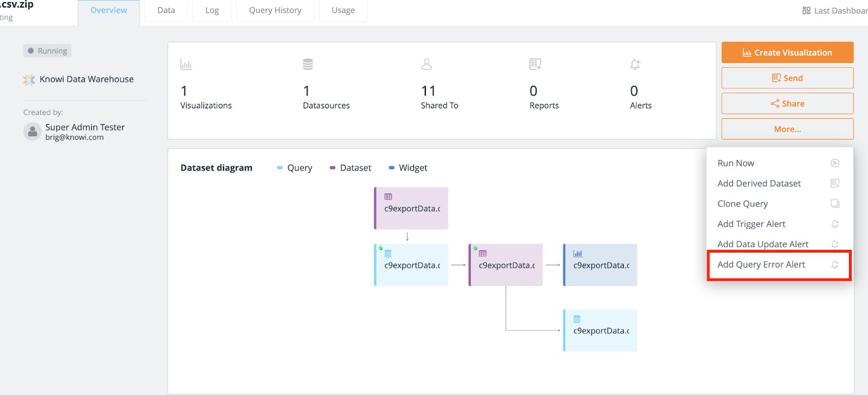The width and height of the screenshot is (868, 395).
Task: Switch to the Query History tab
Action: [x=275, y=10]
